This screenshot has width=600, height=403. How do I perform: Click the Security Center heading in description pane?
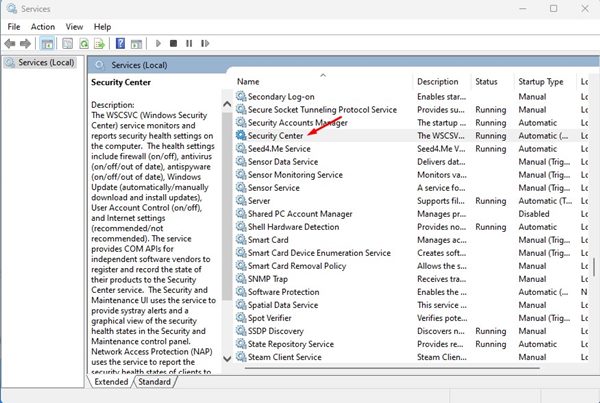[121, 82]
